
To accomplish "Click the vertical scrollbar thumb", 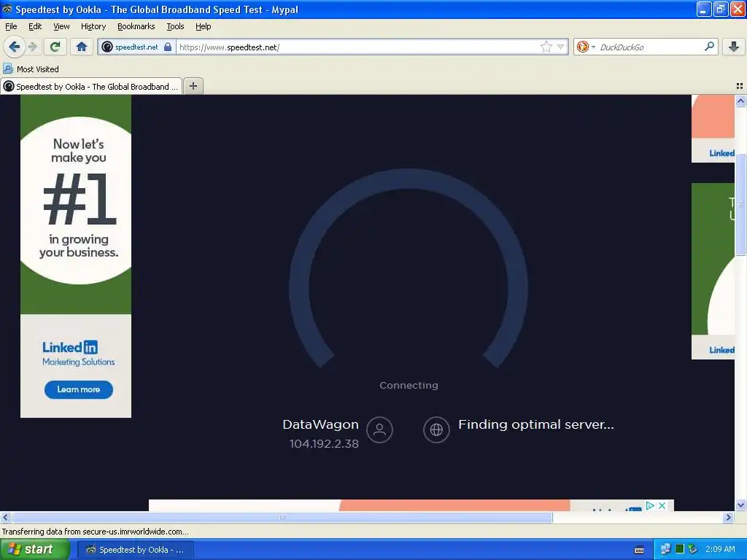I will click(x=740, y=204).
